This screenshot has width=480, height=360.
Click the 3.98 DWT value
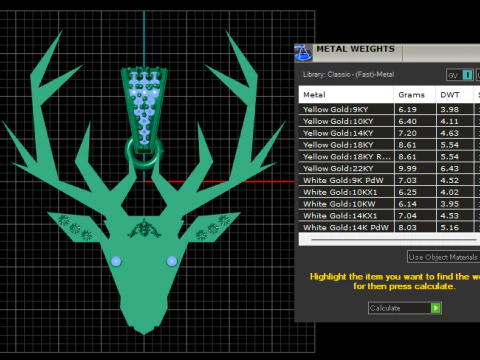(x=449, y=109)
